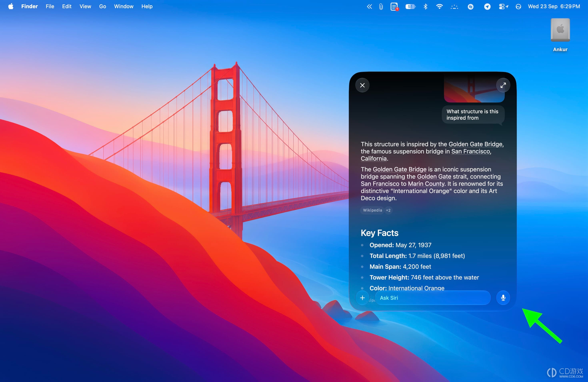The height and width of the screenshot is (382, 588).
Task: Open the Wi-Fi menu
Action: point(439,7)
